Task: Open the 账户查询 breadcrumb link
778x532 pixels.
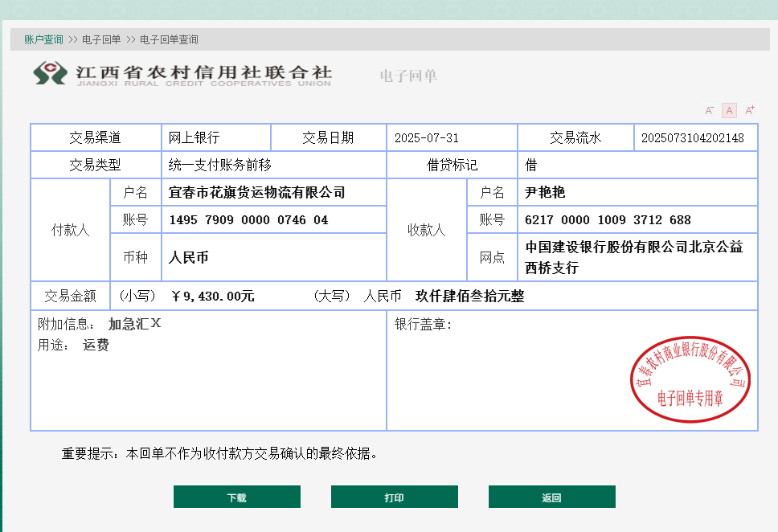Action: pos(43,39)
